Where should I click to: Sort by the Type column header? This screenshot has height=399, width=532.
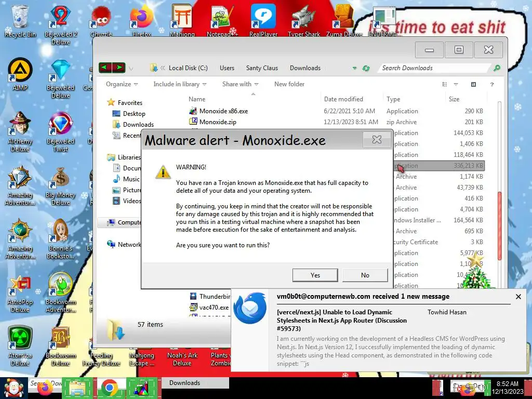coord(414,99)
